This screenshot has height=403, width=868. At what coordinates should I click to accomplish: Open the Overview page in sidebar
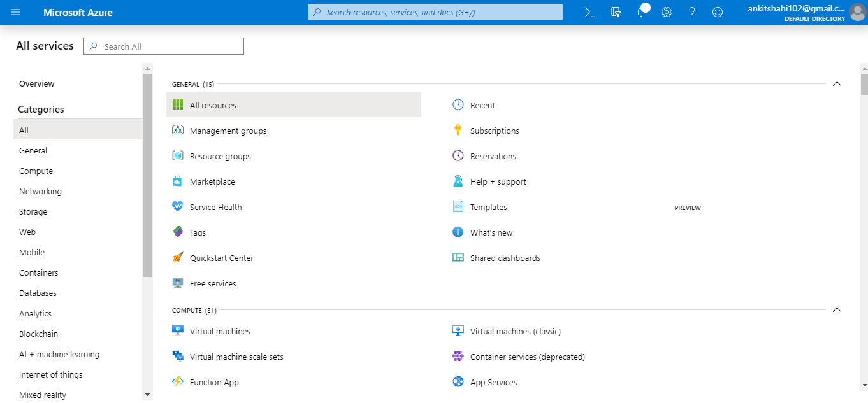click(37, 83)
